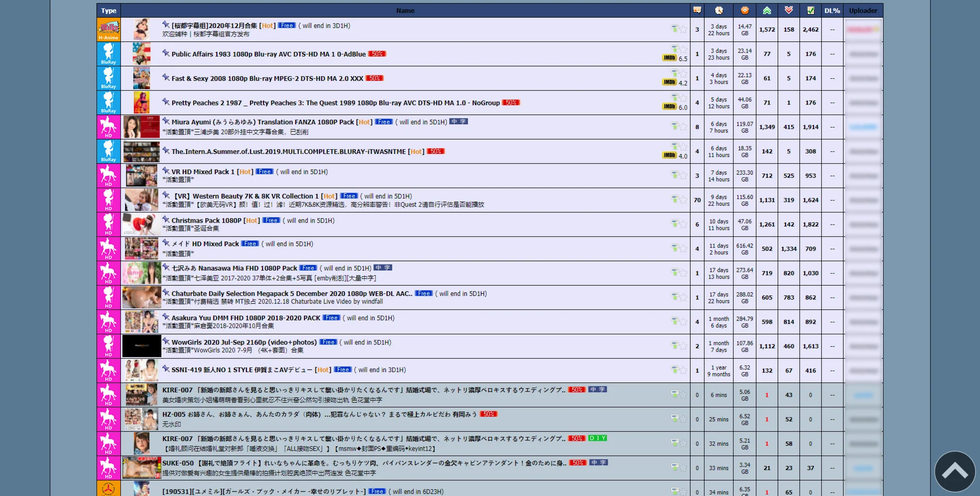
Task: Toggle bookmark star for Pretty Peaches 2 1987
Action: [x=683, y=98]
